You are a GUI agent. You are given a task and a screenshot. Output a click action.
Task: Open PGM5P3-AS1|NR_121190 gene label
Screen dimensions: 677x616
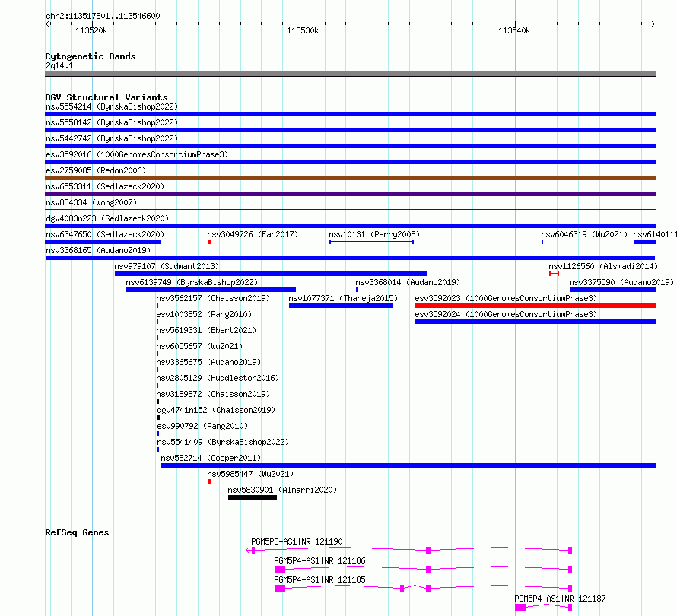coord(297,541)
